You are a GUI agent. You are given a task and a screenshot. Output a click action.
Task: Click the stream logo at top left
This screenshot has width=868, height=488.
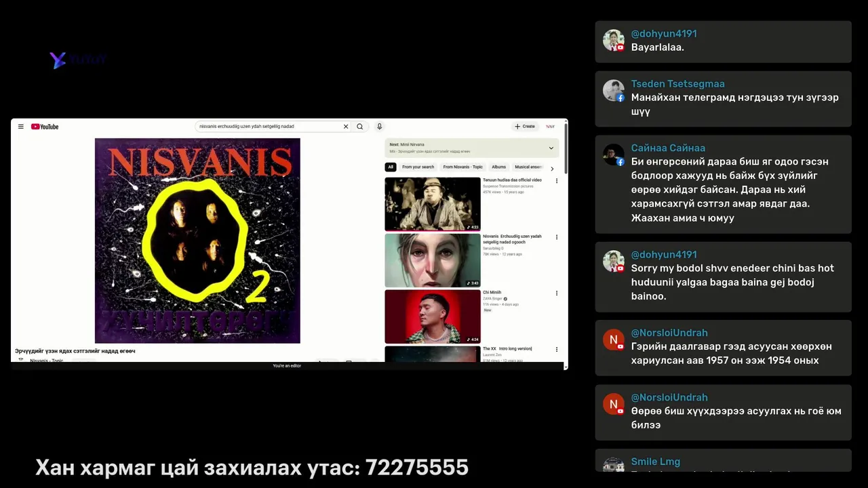click(x=78, y=60)
